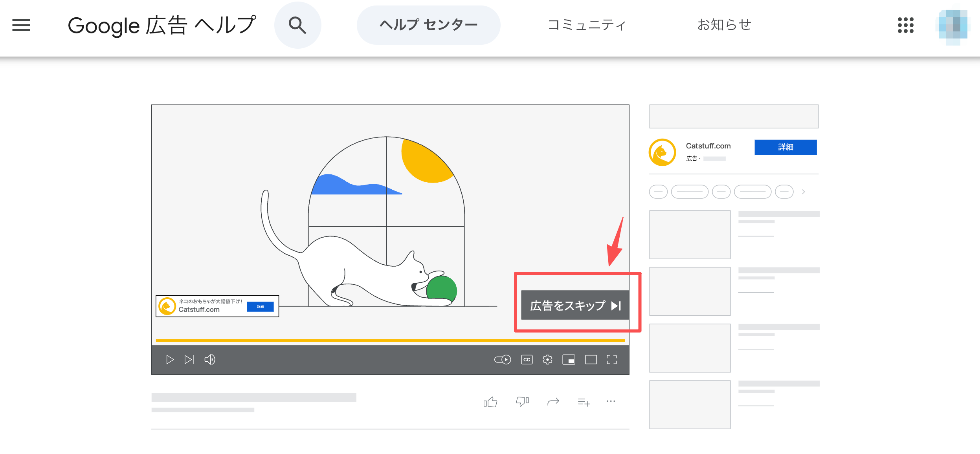
Task: Play the video with play button
Action: pyautogui.click(x=170, y=360)
